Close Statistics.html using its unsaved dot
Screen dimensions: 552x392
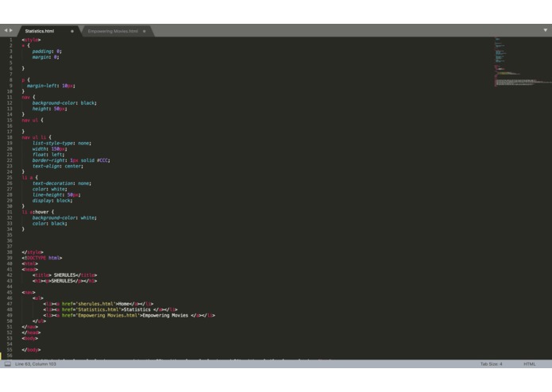pyautogui.click(x=72, y=31)
